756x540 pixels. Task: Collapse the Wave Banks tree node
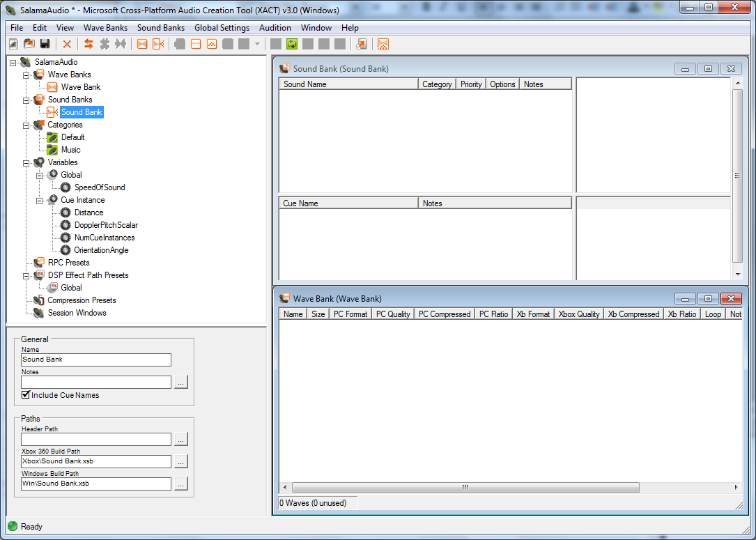[x=26, y=75]
